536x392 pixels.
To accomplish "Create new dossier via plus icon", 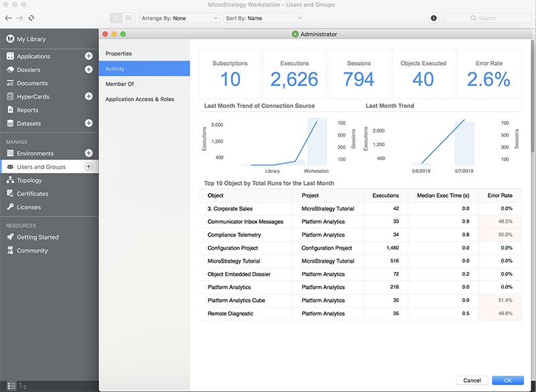I will (x=88, y=70).
